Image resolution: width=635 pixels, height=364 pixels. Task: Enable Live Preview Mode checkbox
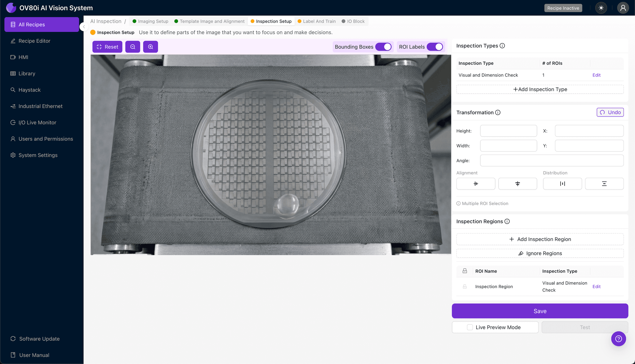(470, 327)
